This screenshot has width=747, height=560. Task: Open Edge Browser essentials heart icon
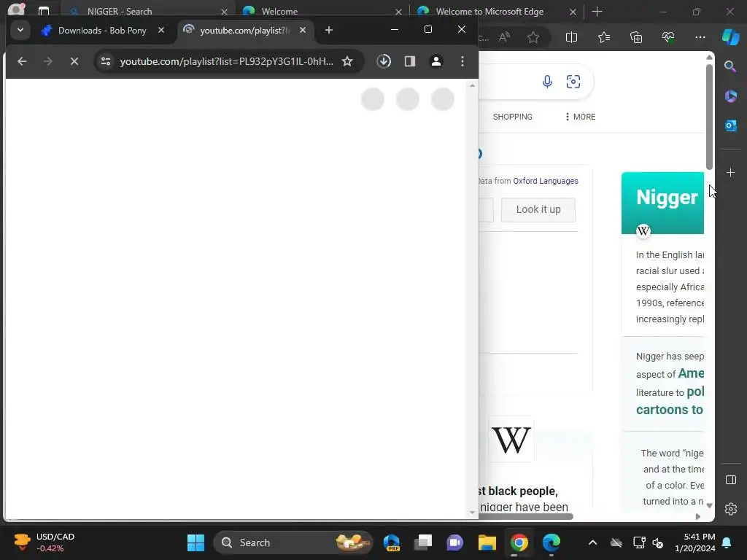[x=668, y=37]
